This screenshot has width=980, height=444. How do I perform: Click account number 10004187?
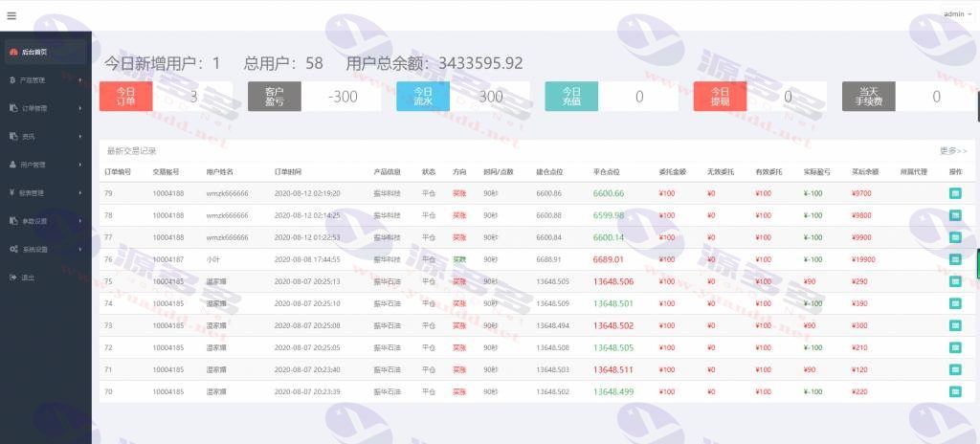(168, 259)
